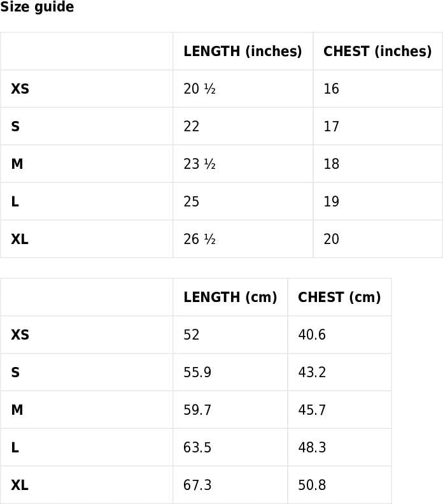Click the 50.8 chest value

[312, 486]
